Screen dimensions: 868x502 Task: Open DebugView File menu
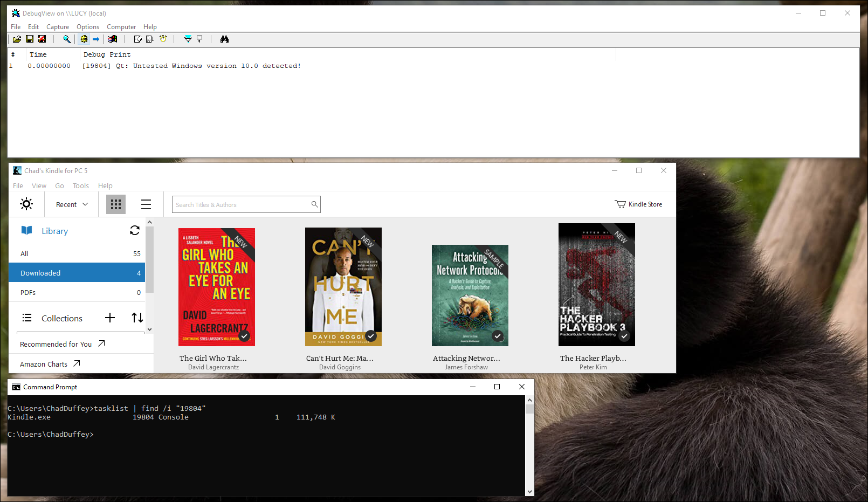click(16, 27)
